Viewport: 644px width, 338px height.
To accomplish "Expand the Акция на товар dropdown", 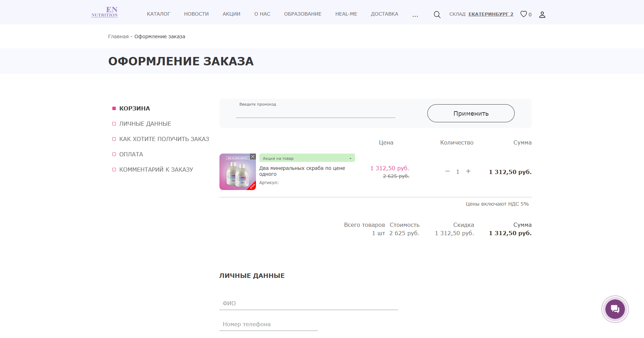I will click(x=350, y=158).
